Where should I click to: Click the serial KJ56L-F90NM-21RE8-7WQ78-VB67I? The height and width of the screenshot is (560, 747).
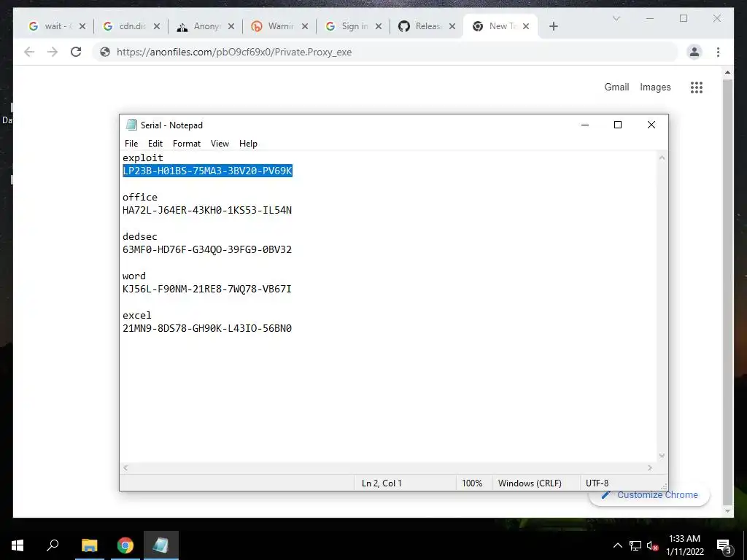pos(207,289)
